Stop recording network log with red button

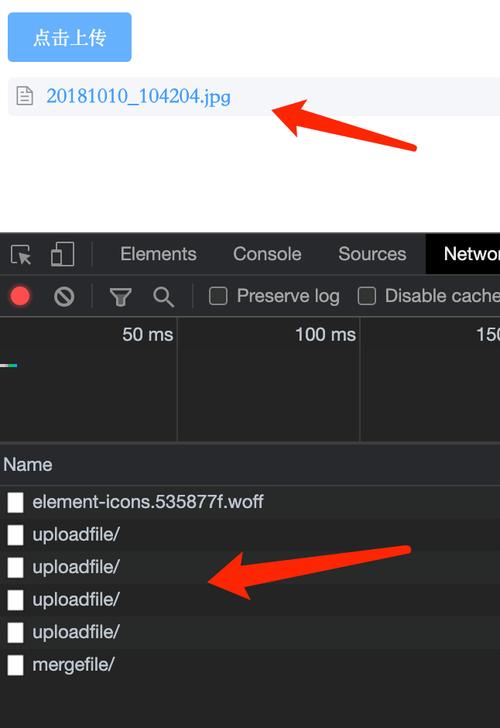(x=20, y=296)
